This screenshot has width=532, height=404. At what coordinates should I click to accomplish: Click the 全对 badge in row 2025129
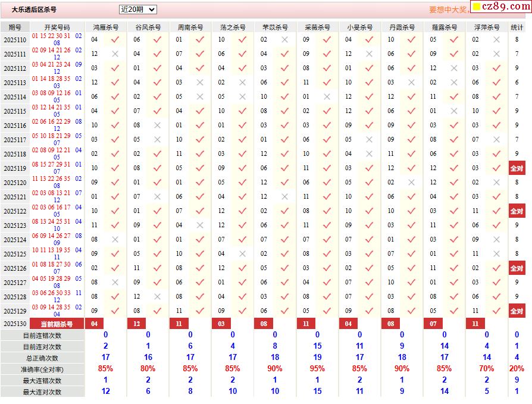point(517,311)
